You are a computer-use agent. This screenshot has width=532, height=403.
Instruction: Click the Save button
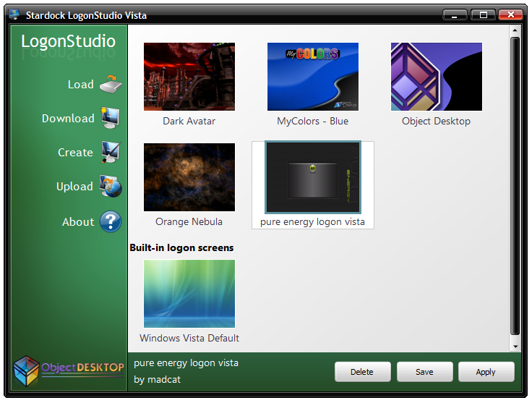(x=424, y=372)
